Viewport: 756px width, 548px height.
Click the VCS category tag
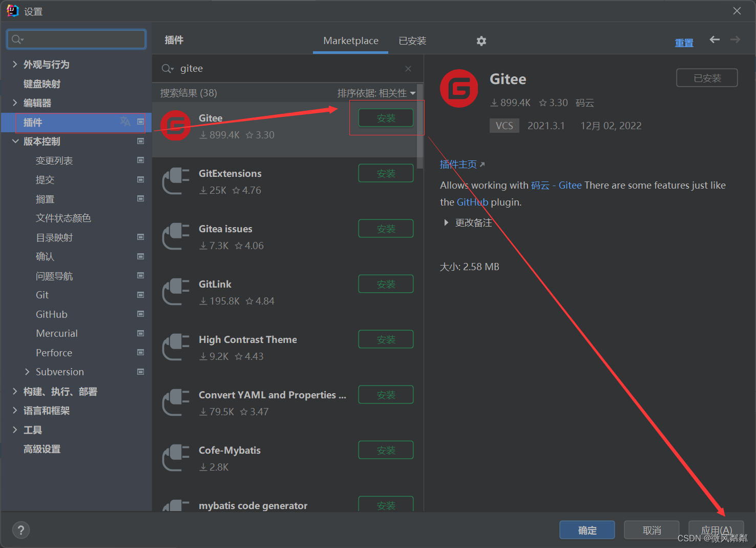coord(505,126)
